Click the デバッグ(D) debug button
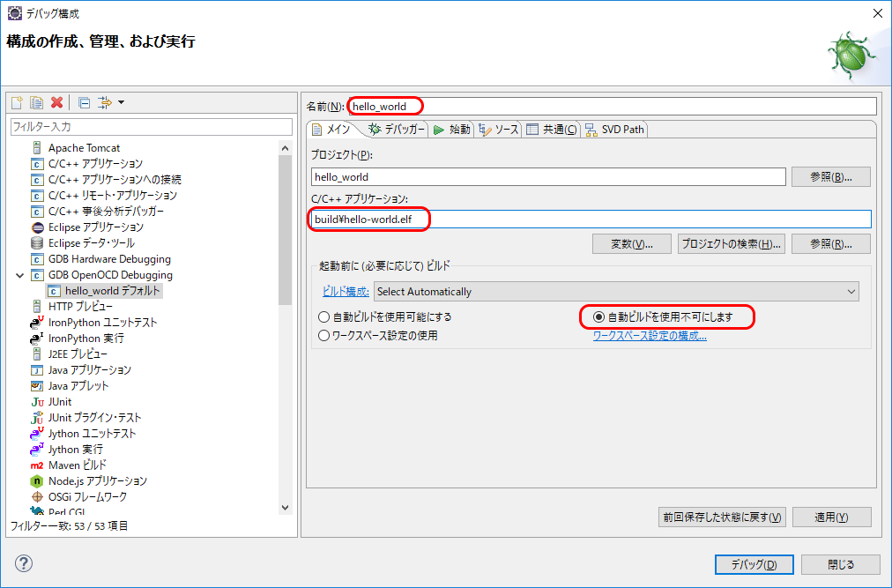 tap(754, 565)
